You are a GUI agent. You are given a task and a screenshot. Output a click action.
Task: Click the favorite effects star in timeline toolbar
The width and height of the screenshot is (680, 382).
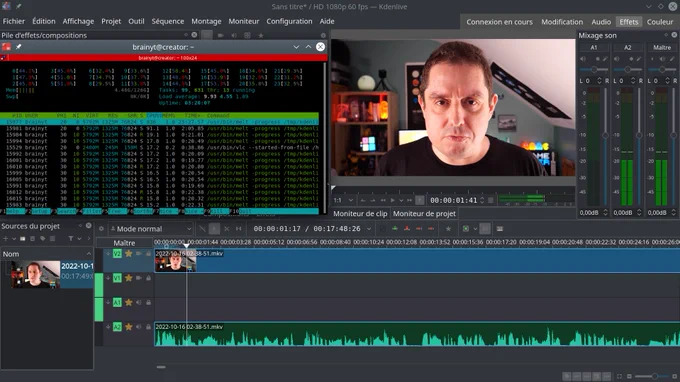point(448,229)
